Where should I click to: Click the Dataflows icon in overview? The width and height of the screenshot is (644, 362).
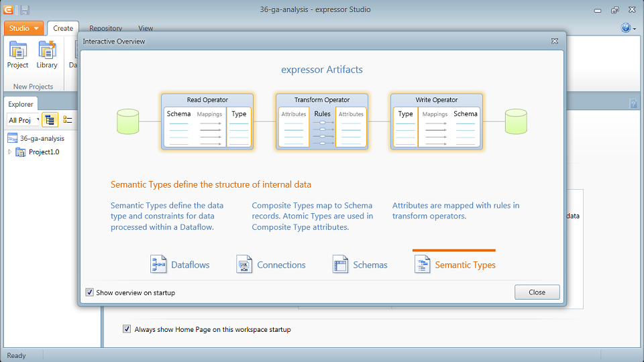(x=158, y=264)
